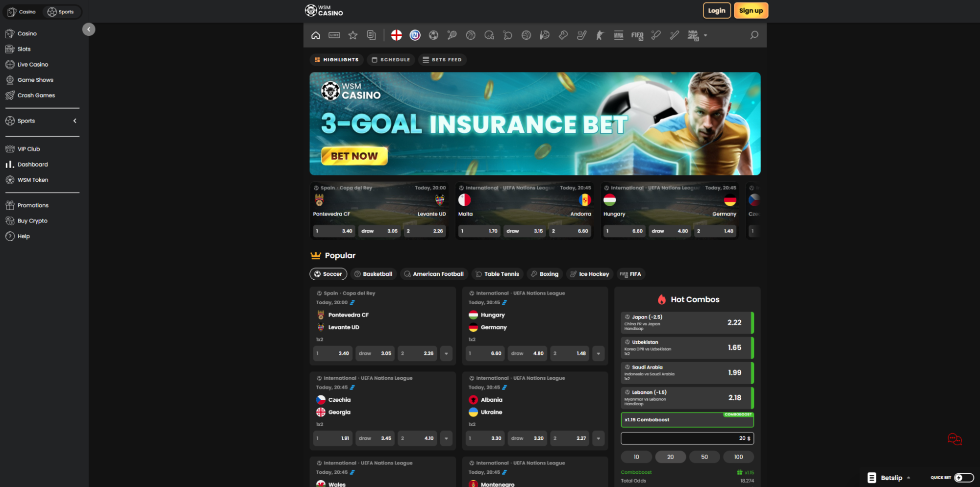Select the American Football helmet icon
Image resolution: width=980 pixels, height=487 pixels.
[x=489, y=35]
